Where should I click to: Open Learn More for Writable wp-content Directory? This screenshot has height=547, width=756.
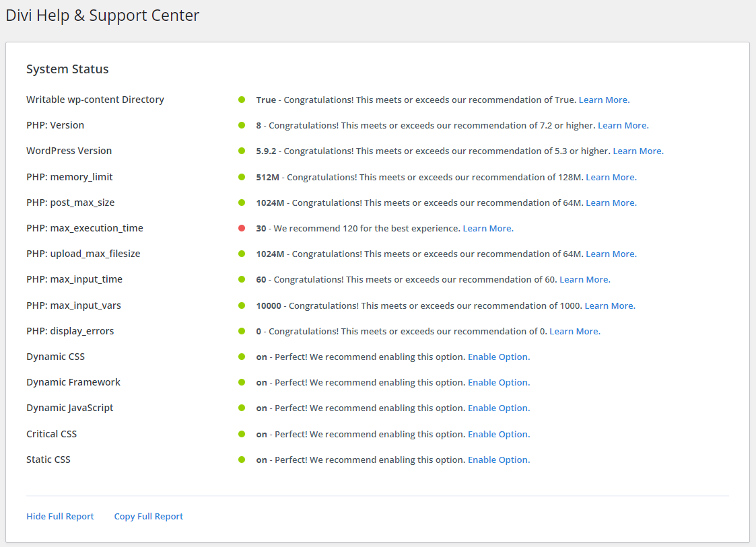coord(604,100)
